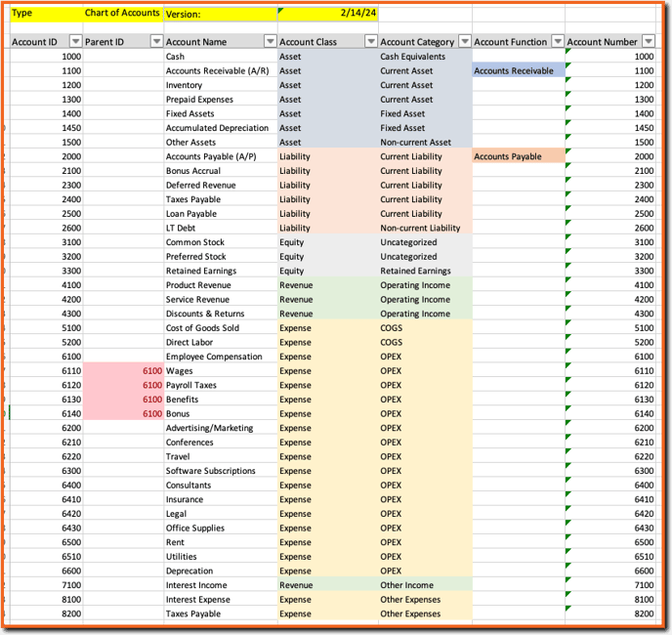
Task: Select the 'Office Supplies' cell
Action: coord(221,528)
